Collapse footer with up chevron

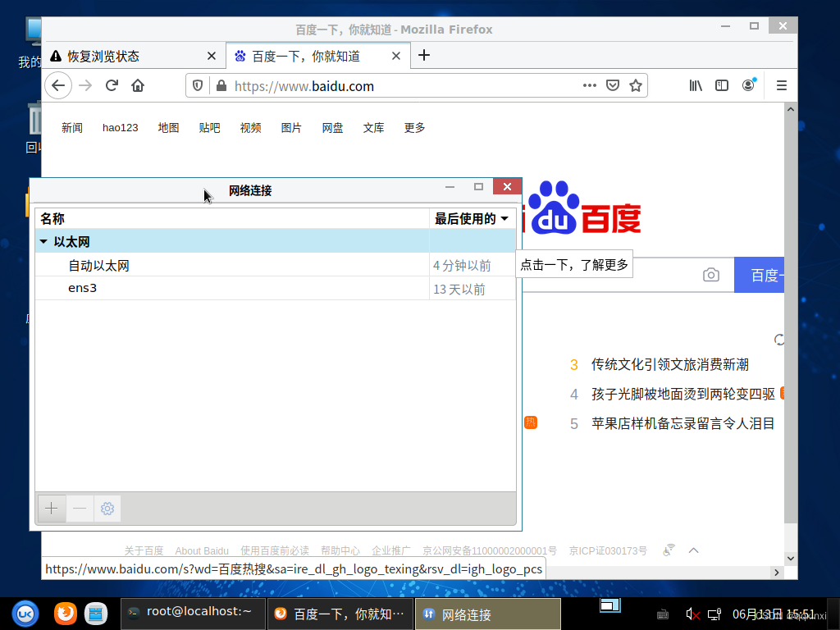[x=693, y=550]
